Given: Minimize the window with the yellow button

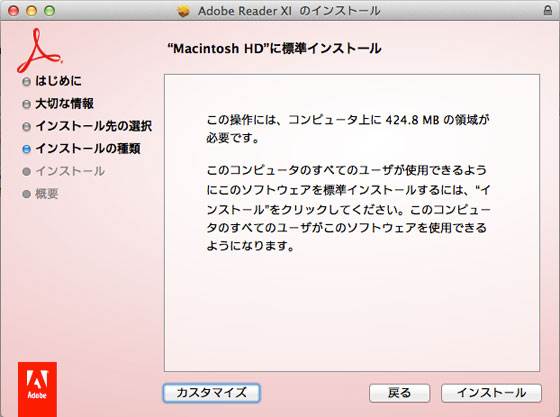Looking at the screenshot, I should [31, 11].
